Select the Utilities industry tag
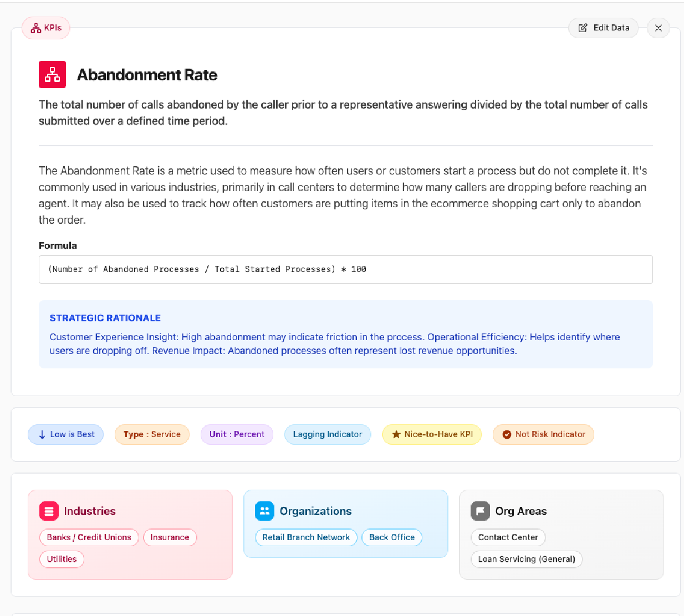This screenshot has height=616, width=684. (62, 559)
